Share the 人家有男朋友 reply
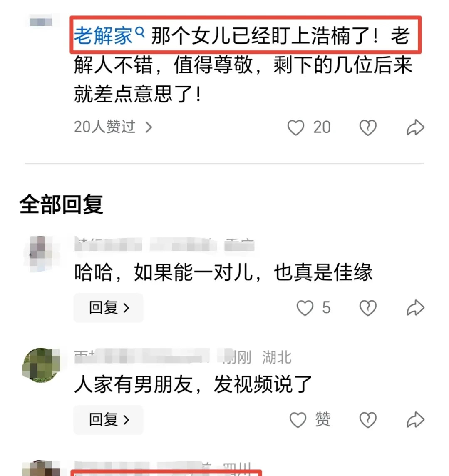Image resolution: width=449 pixels, height=476 pixels. coord(415,420)
